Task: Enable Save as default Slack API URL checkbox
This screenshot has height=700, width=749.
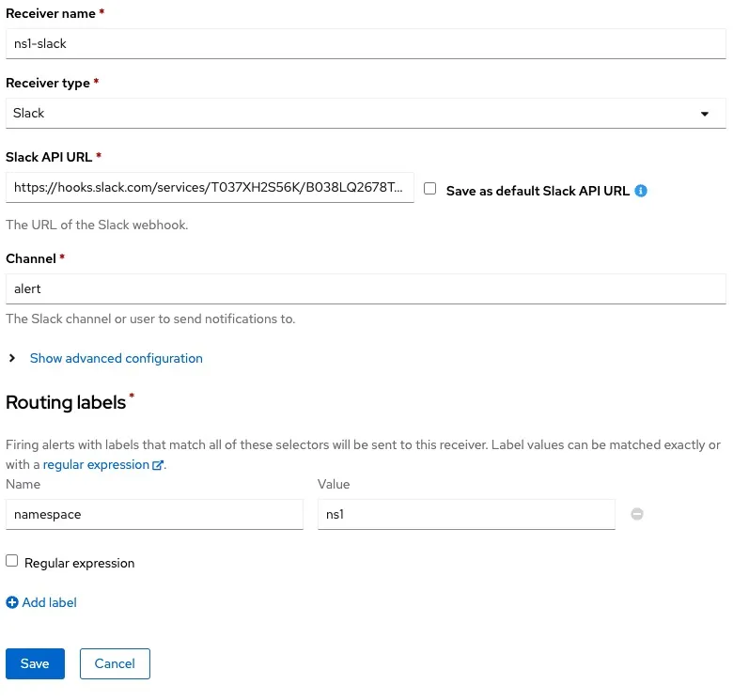Action: 430,189
